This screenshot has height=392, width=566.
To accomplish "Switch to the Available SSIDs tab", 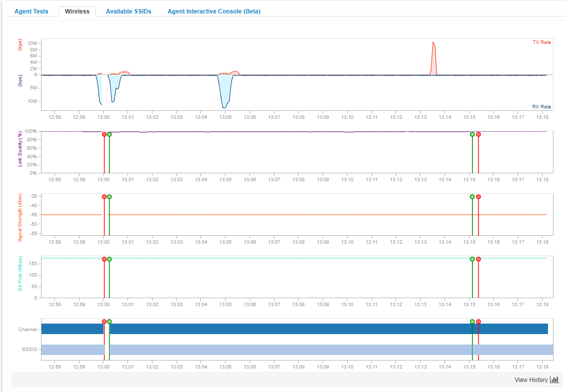I will click(128, 11).
